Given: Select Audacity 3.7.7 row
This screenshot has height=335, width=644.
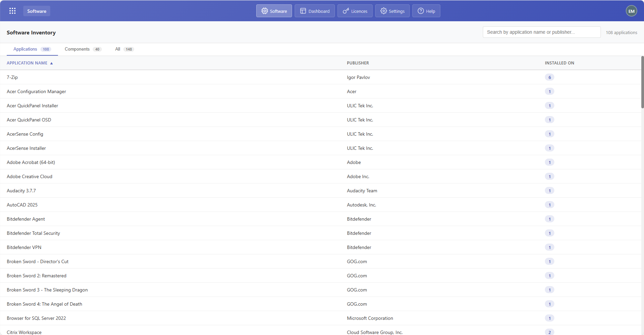Looking at the screenshot, I should pos(320,191).
